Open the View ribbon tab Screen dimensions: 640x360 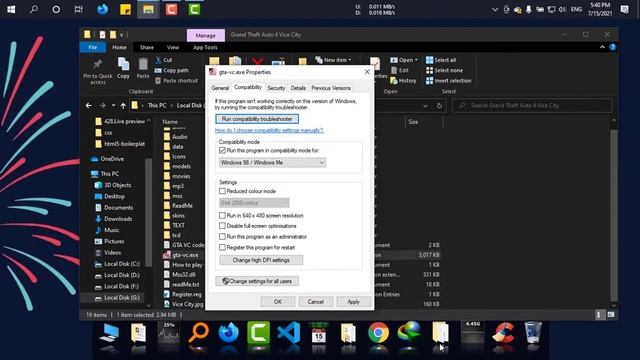pyautogui.click(x=173, y=47)
